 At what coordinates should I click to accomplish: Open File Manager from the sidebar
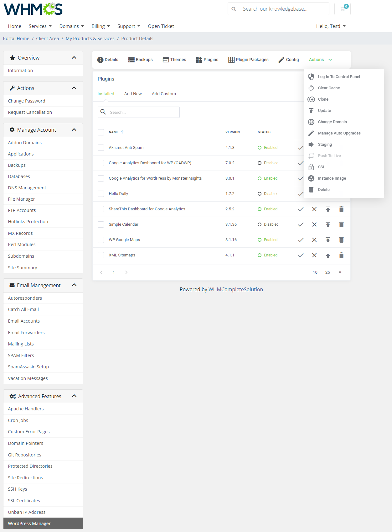[21, 199]
